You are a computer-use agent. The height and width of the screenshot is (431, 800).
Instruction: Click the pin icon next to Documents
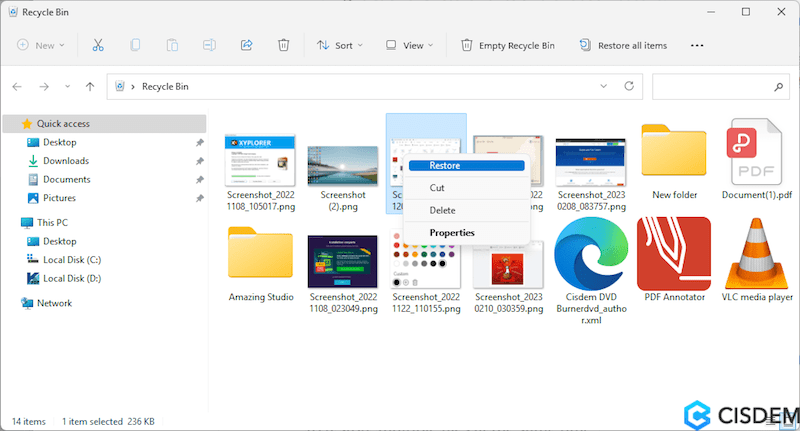pos(199,180)
